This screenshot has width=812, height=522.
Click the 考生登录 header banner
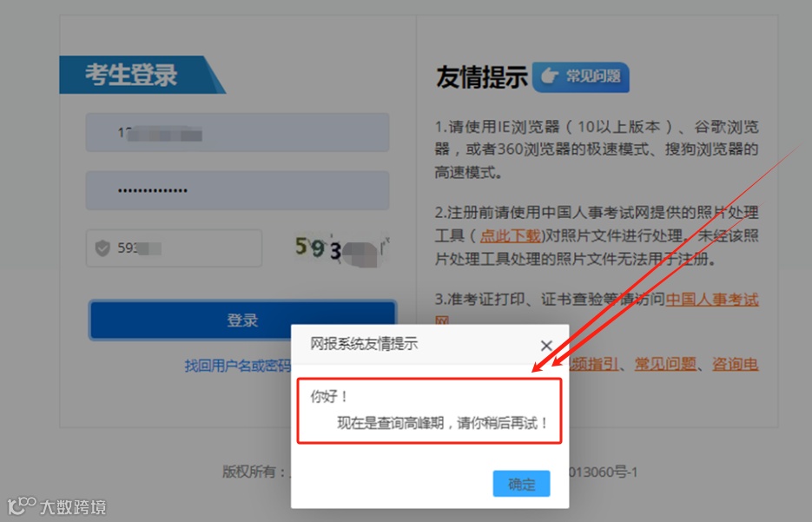pos(142,75)
